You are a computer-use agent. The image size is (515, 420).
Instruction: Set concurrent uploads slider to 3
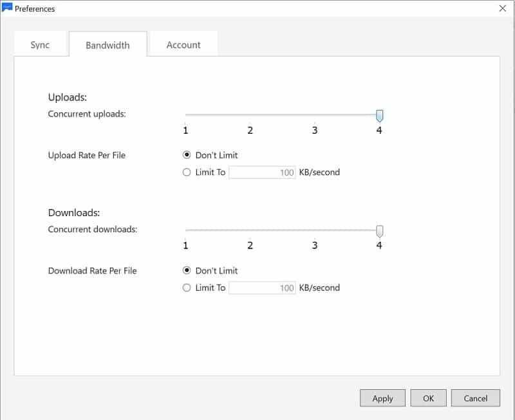click(315, 116)
